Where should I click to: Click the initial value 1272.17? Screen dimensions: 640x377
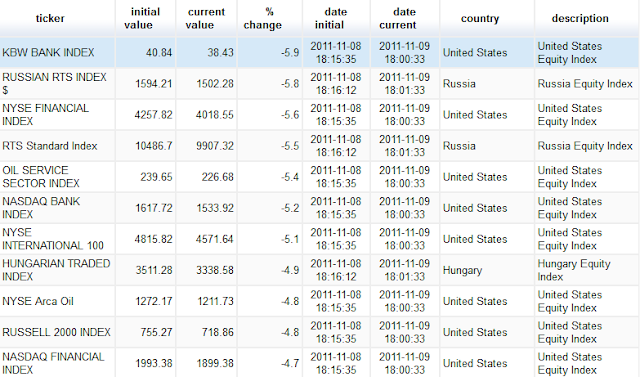pos(154,301)
